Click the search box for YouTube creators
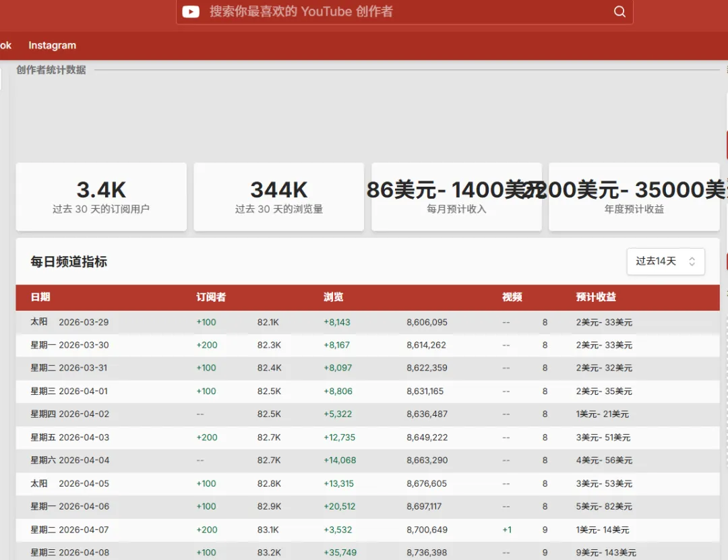This screenshot has height=560, width=728. point(404,11)
